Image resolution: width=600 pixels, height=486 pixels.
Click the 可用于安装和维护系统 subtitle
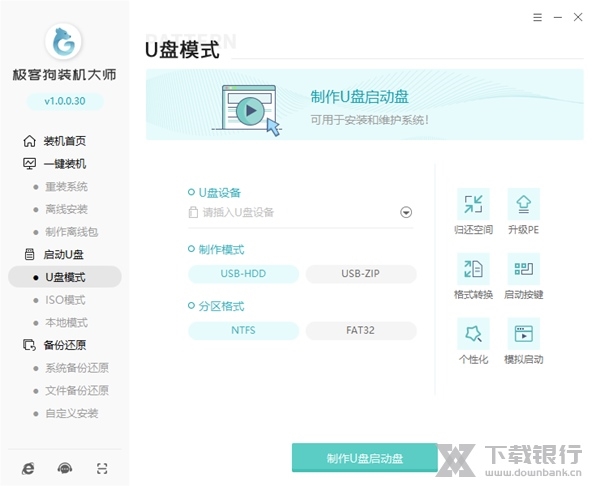pyautogui.click(x=369, y=120)
